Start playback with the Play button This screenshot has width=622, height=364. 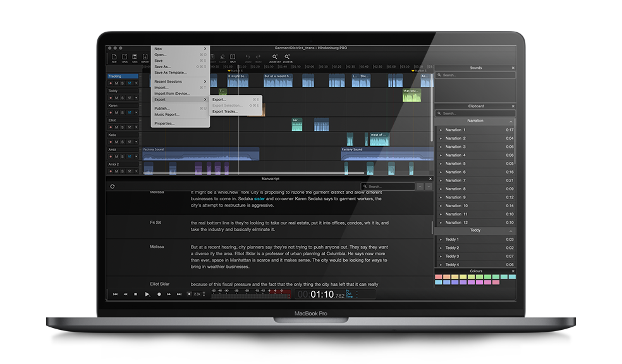click(x=147, y=294)
